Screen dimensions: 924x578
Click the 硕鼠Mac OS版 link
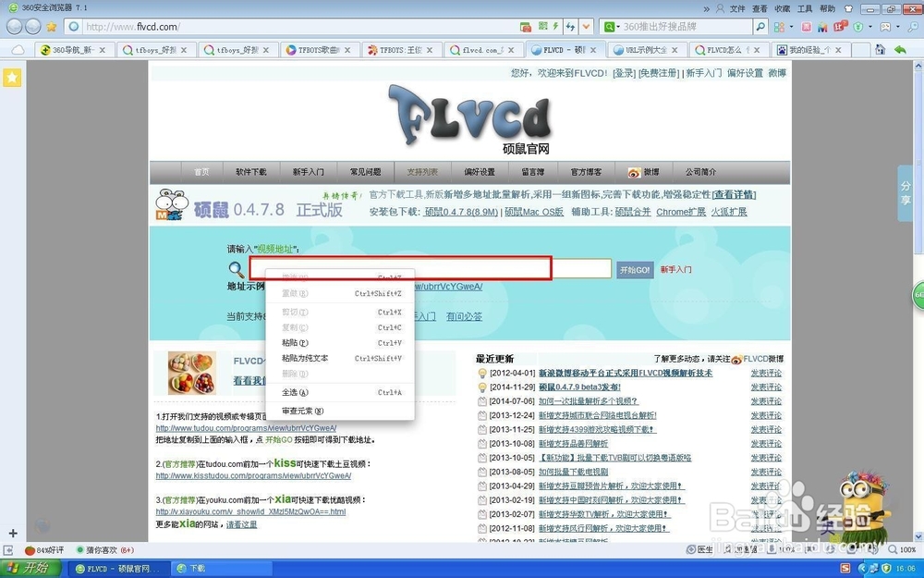[x=534, y=212]
